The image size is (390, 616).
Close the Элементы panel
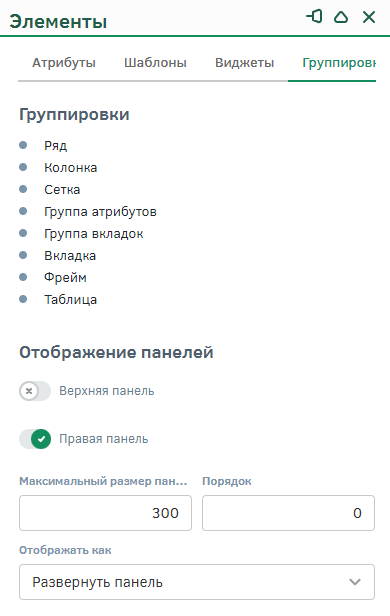coord(369,17)
